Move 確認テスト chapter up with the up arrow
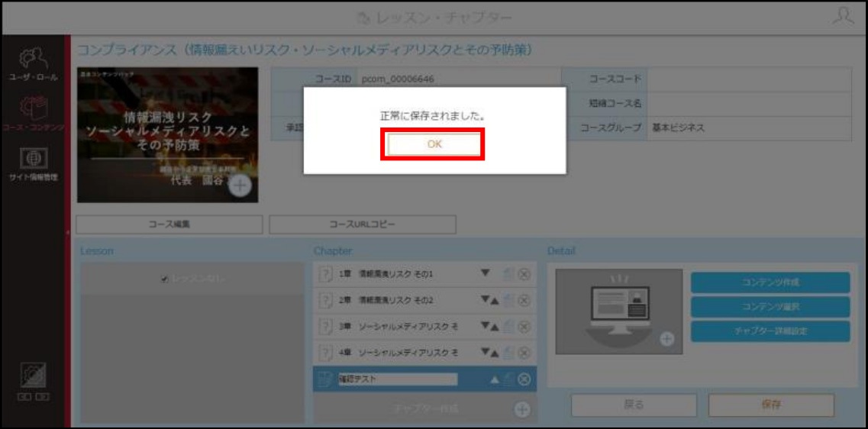This screenshot has width=868, height=429. point(495,379)
